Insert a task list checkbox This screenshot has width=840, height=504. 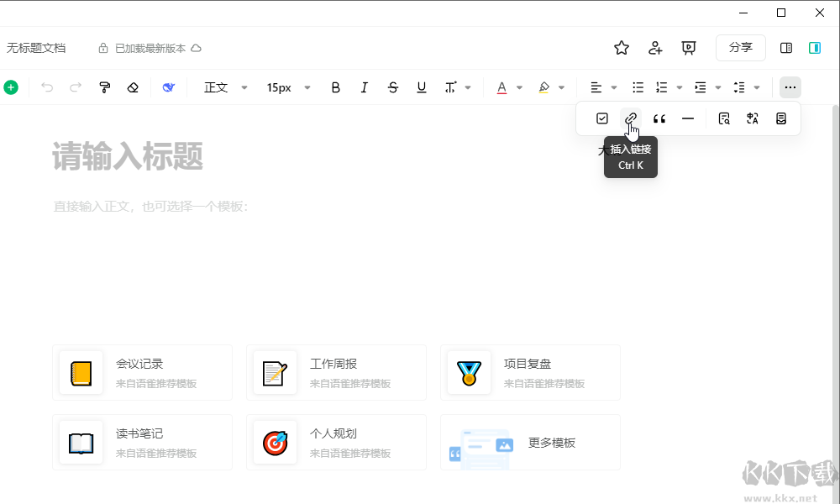pyautogui.click(x=602, y=118)
